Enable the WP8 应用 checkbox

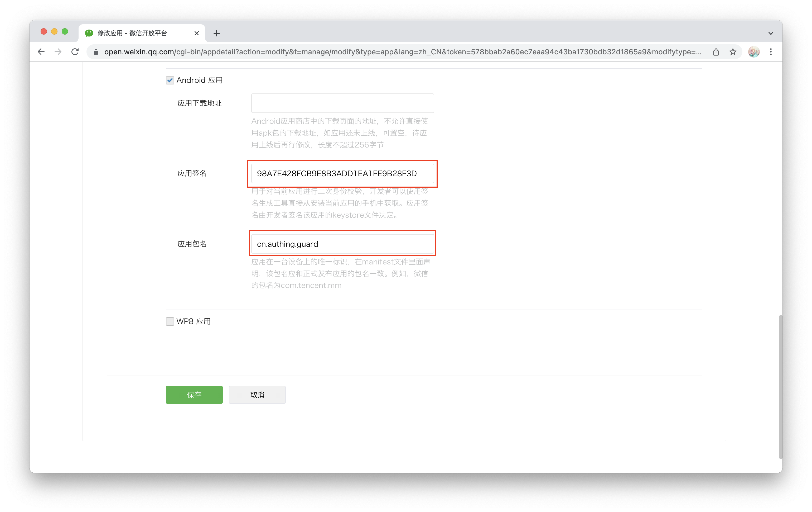pyautogui.click(x=170, y=321)
